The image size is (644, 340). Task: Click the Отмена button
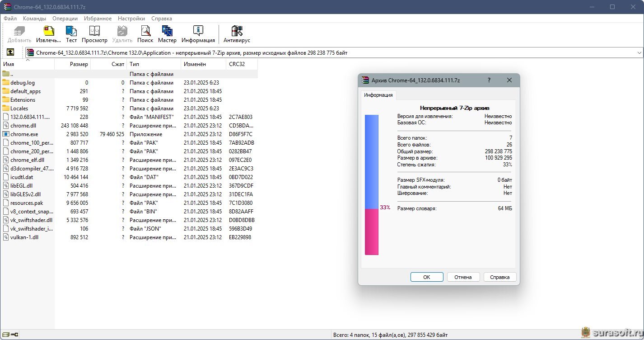point(463,277)
